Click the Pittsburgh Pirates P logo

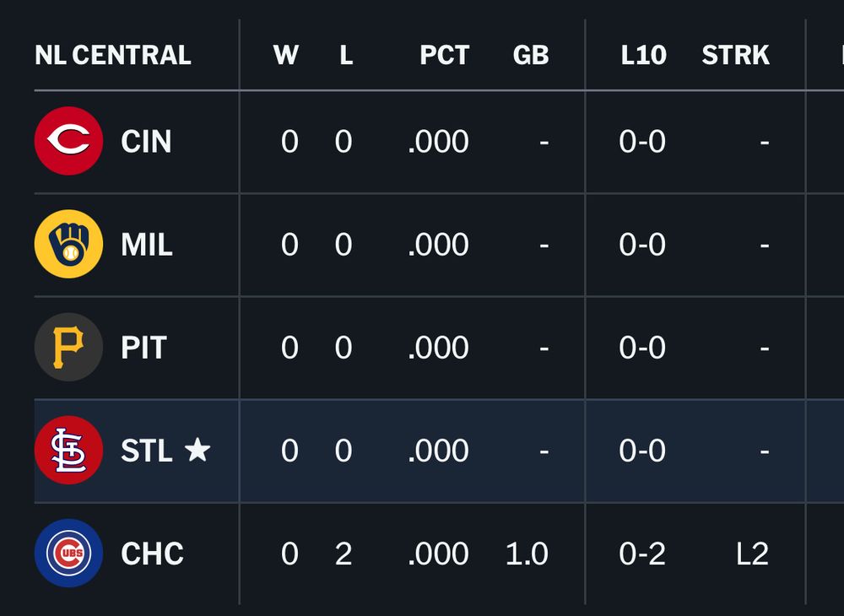click(68, 348)
